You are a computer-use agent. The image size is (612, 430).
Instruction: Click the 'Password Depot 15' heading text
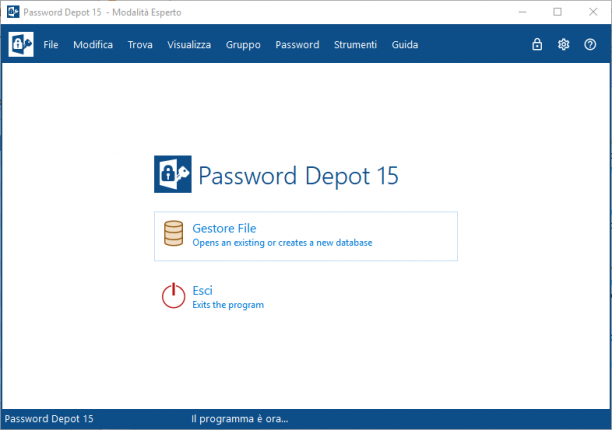pyautogui.click(x=299, y=176)
